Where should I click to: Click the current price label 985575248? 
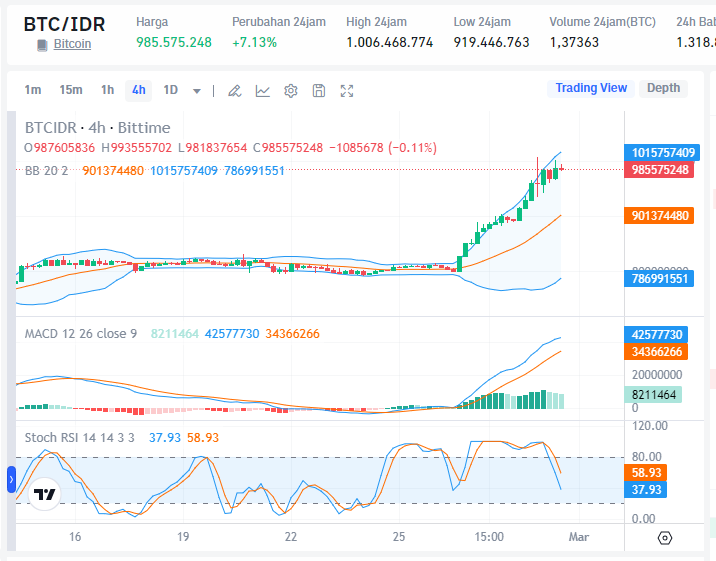click(x=659, y=170)
